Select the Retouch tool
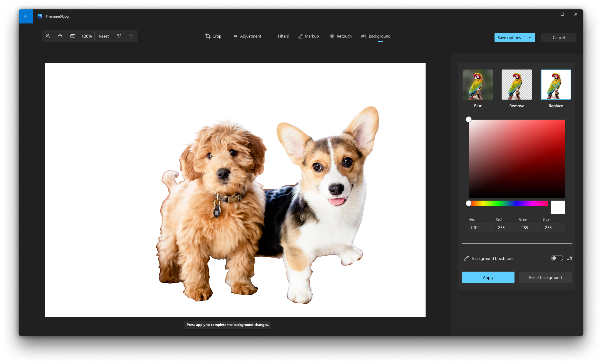The image size is (602, 364). pyautogui.click(x=341, y=36)
